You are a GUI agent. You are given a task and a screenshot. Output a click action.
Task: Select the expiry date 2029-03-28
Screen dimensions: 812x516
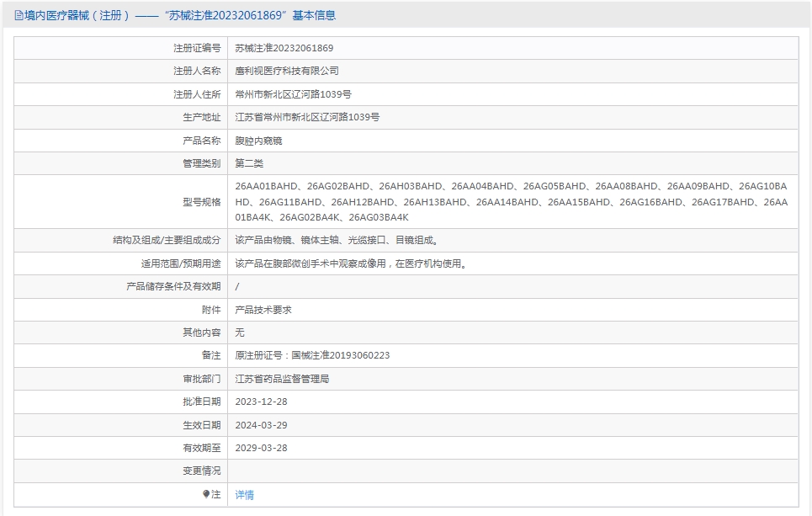(261, 448)
